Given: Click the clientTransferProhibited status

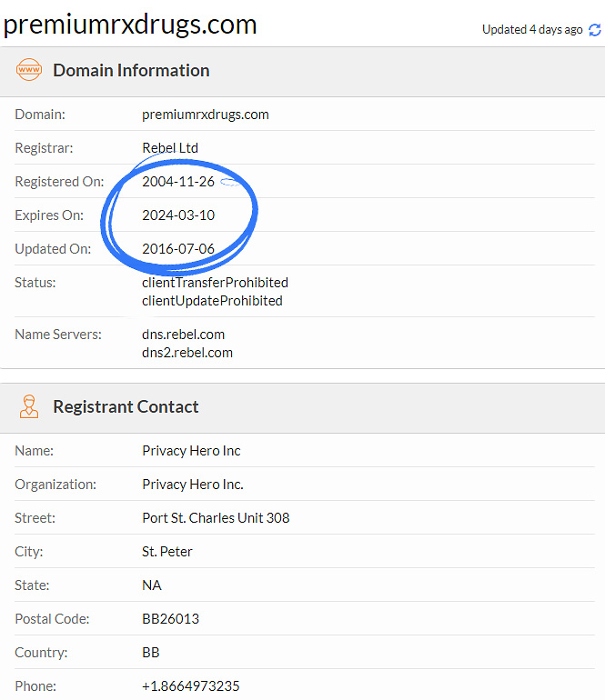Looking at the screenshot, I should point(215,283).
